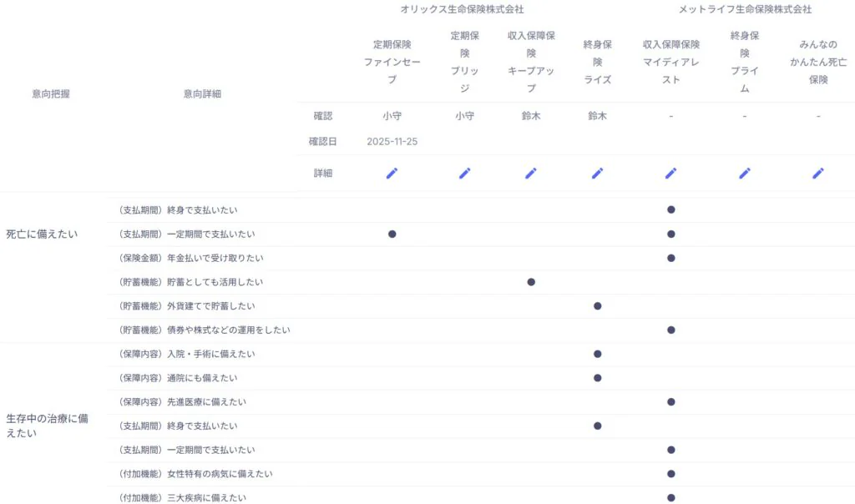
Task: Click the 意向把握 column header
Action: coord(51,93)
